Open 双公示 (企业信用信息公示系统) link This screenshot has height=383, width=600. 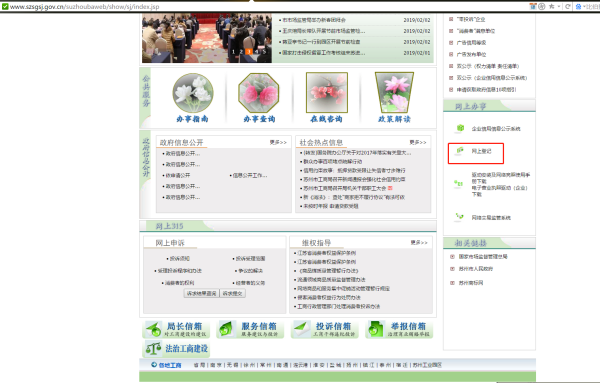[x=492, y=78]
